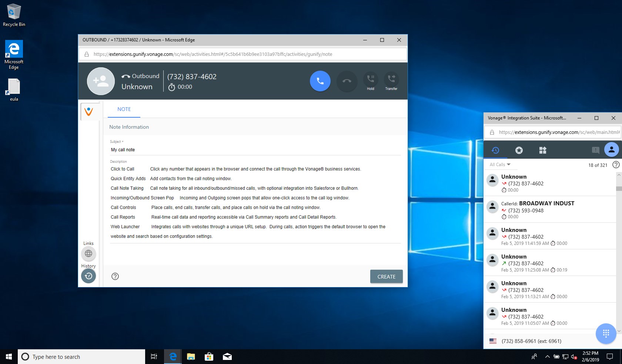Click the CREATE button
Image resolution: width=622 pixels, height=364 pixels.
[387, 276]
